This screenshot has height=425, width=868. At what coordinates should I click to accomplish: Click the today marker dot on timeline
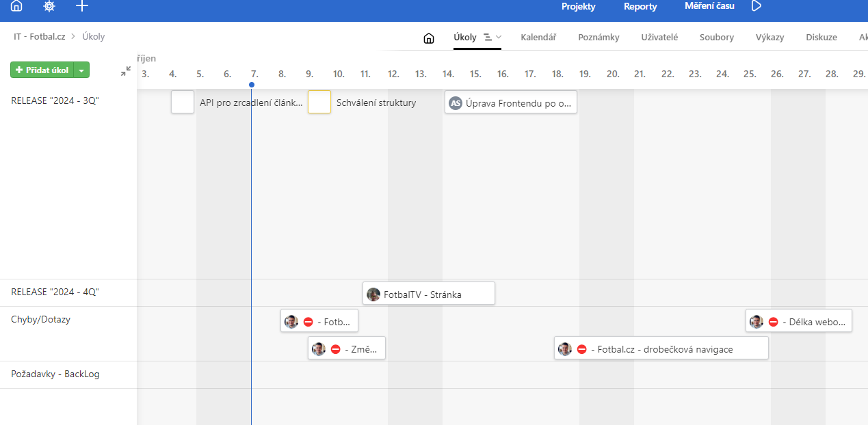252,85
